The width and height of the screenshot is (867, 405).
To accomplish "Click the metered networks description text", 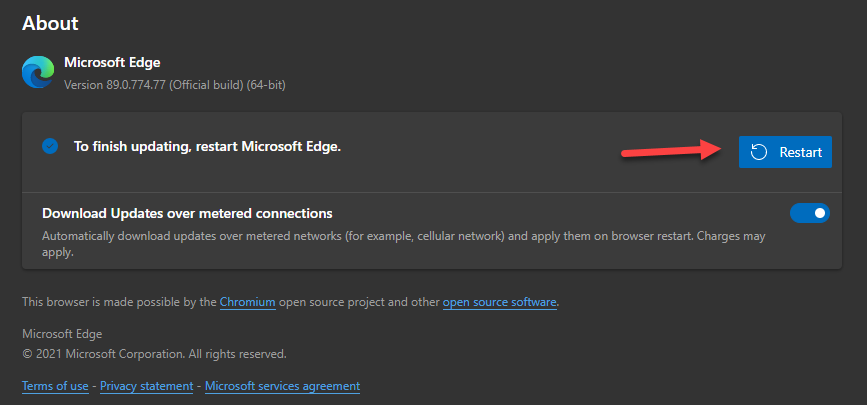I will [404, 244].
